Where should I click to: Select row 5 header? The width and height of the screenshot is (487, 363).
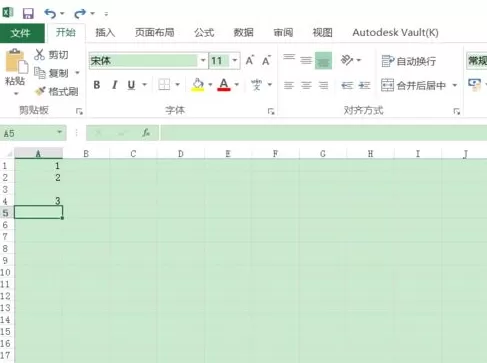[6, 213]
